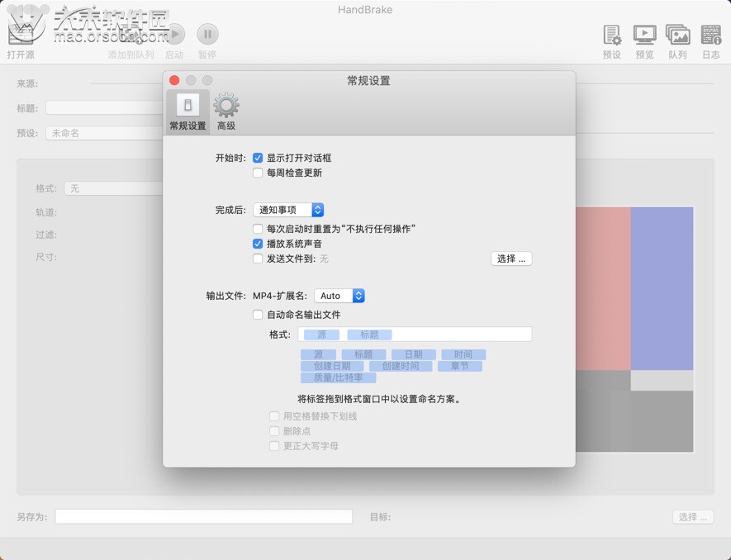Screen dimensions: 731x560
Task: Enable 每周检查更新 weekly update checks
Action: [x=259, y=173]
